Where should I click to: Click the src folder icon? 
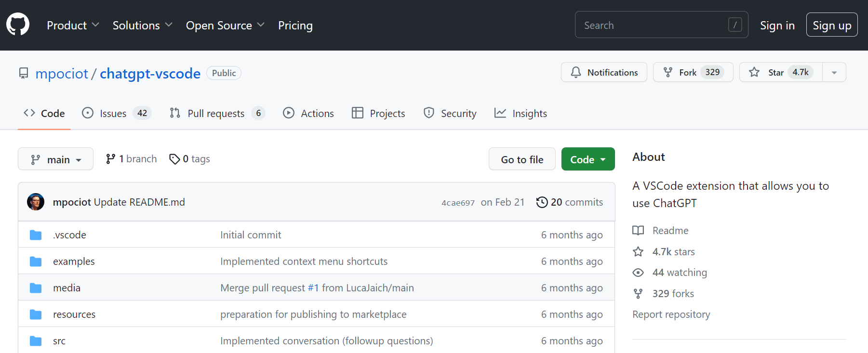36,341
